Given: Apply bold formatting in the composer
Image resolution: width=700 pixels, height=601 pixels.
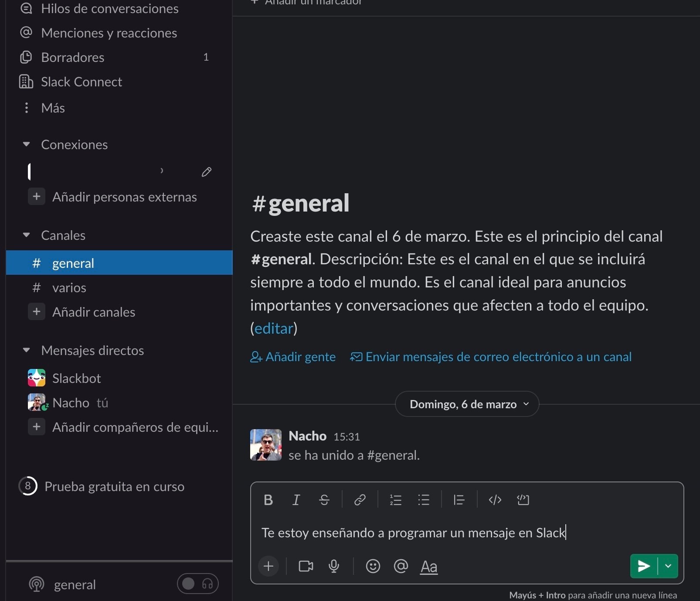Looking at the screenshot, I should click(268, 500).
